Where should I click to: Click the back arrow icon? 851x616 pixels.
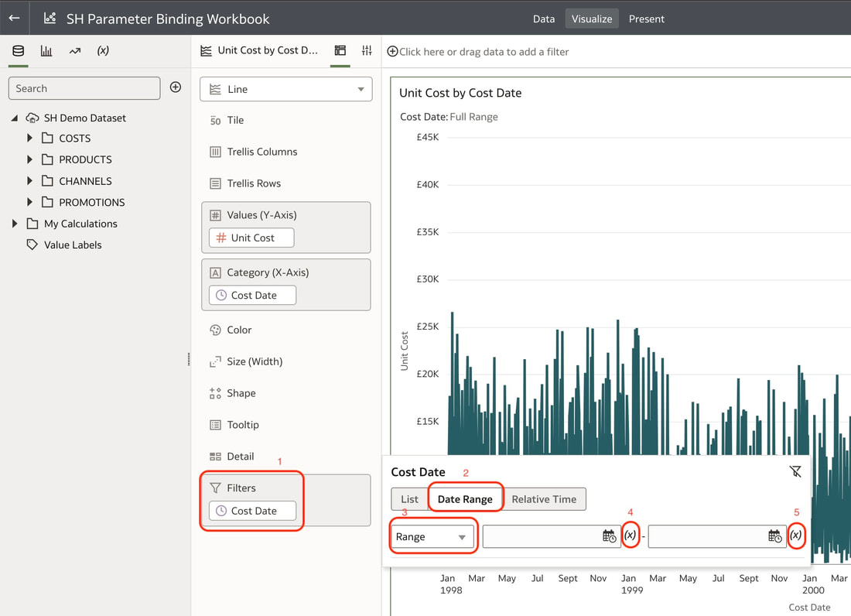pyautogui.click(x=15, y=18)
